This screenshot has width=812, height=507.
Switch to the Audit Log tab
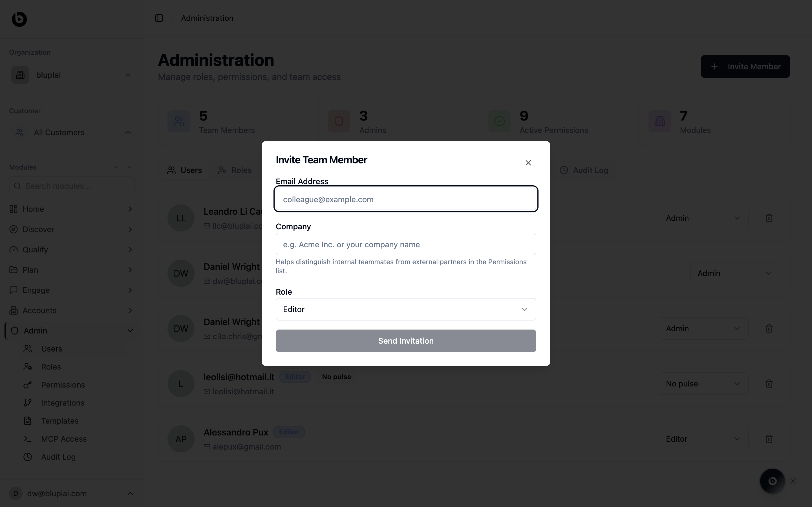[x=584, y=170]
